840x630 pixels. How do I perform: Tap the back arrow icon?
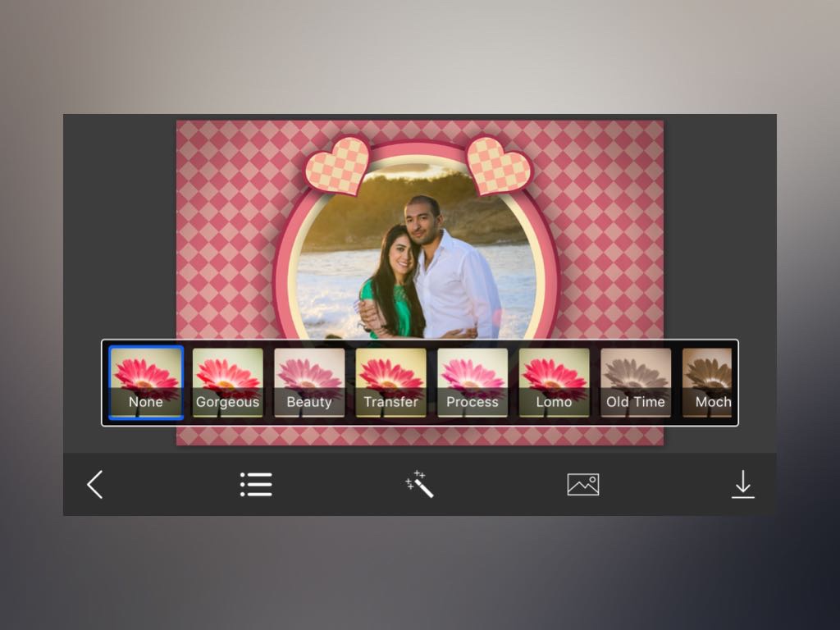95,485
